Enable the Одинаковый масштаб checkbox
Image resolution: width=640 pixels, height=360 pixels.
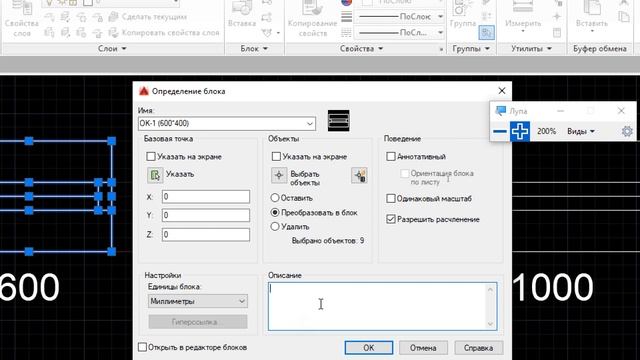click(391, 198)
